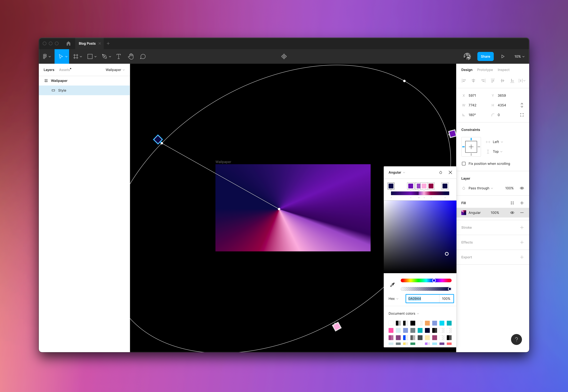The image size is (568, 392).
Task: Select the Hand tool
Action: point(131,56)
